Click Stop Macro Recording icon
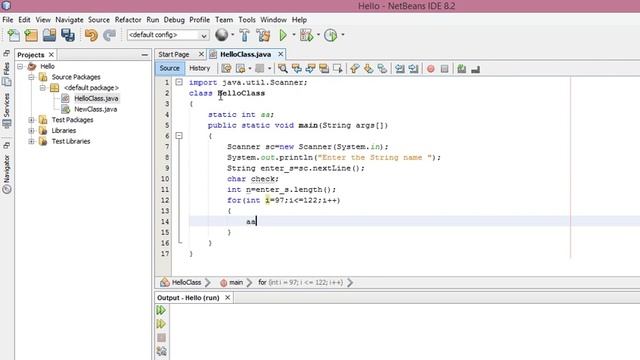 (444, 69)
